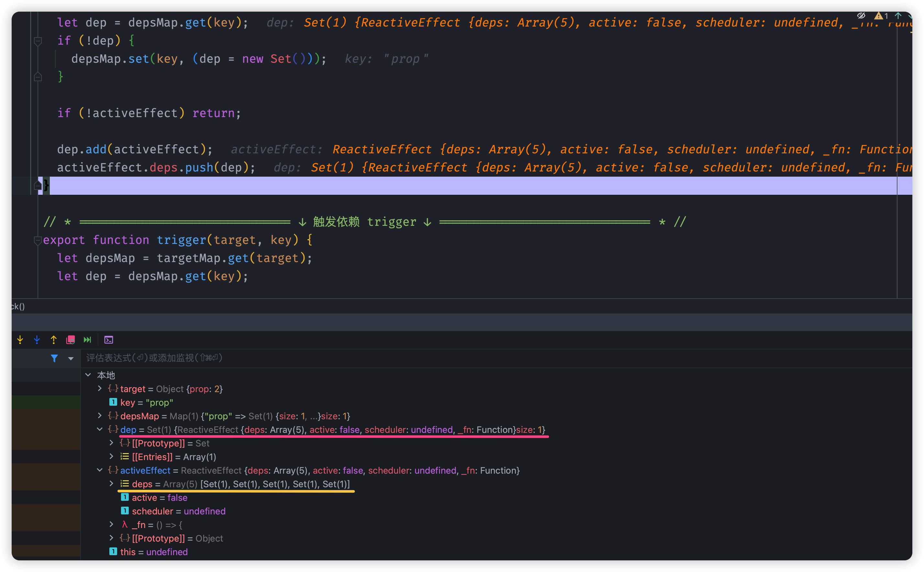Click fold marker on highlighted closing brace

[x=38, y=185]
